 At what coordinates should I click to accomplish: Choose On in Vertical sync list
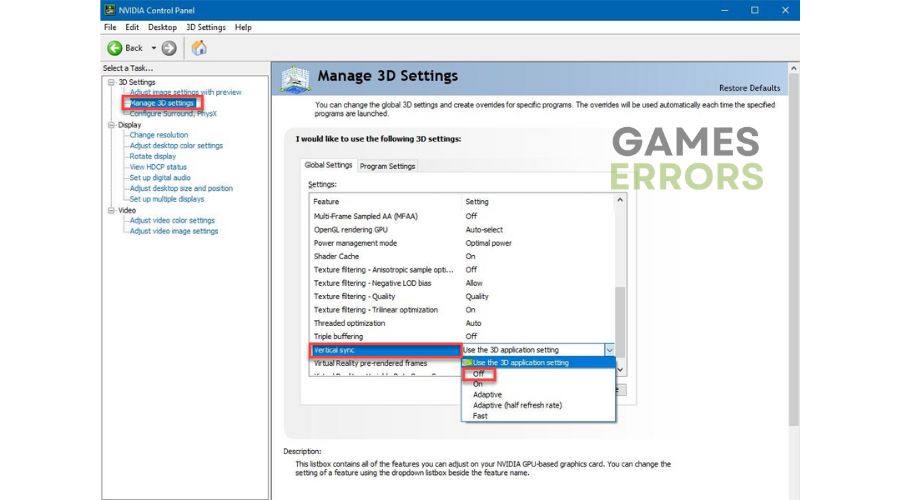coord(478,384)
